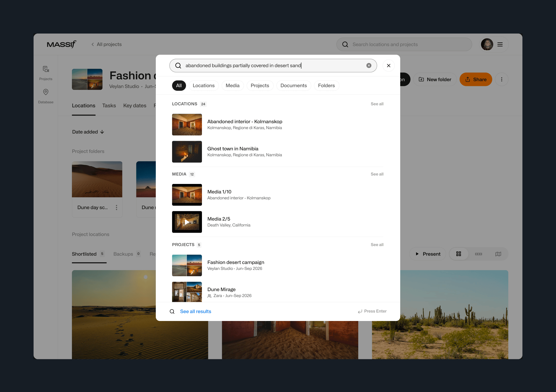This screenshot has height=392, width=556.
Task: Clear the search text with the x icon
Action: point(369,66)
